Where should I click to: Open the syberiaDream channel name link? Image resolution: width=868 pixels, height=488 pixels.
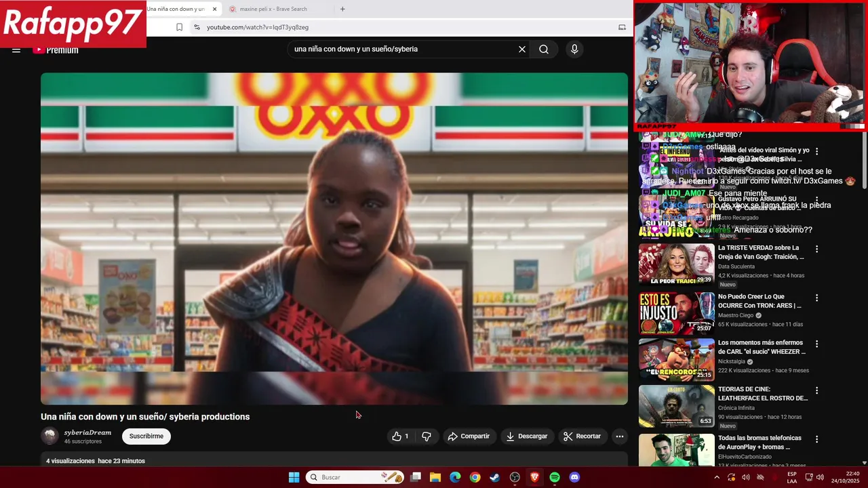click(x=87, y=432)
